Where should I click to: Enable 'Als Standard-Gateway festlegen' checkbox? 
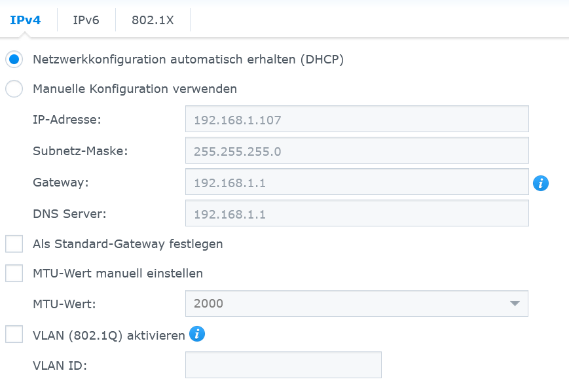click(14, 244)
